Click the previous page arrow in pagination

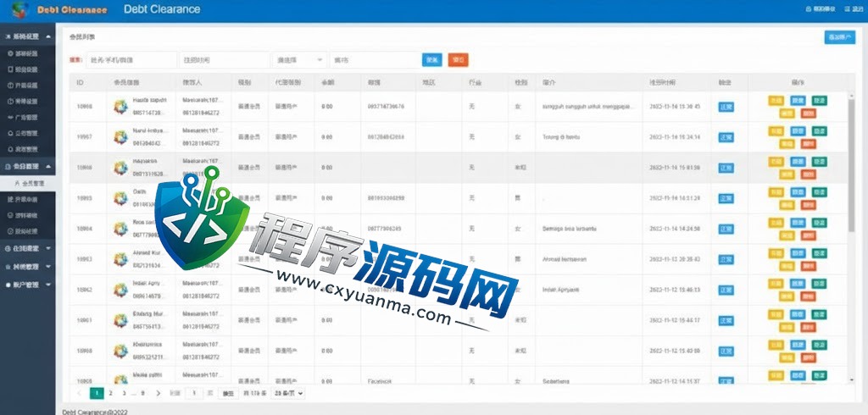point(80,393)
